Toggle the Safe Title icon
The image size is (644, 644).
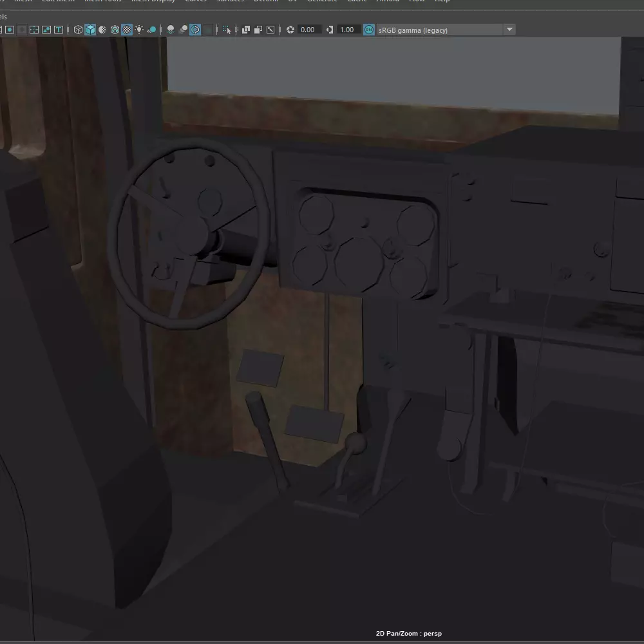(x=59, y=30)
